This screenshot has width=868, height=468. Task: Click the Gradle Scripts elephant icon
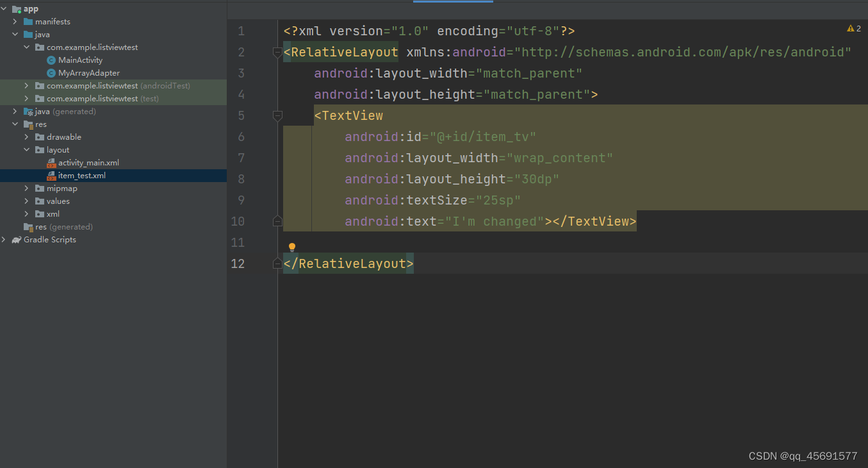[17, 240]
